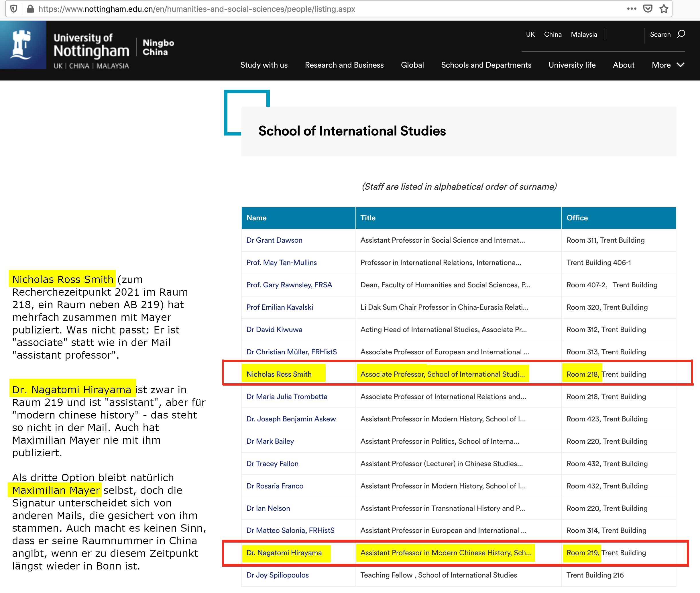Open the University life menu
The height and width of the screenshot is (593, 700).
tap(572, 65)
